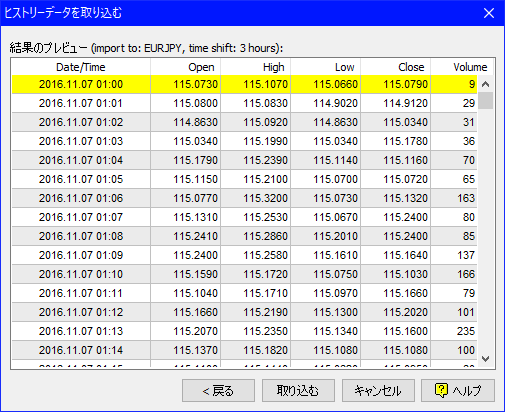Viewport: 505px width, 412px height.
Task: Click High value 115.2860
Action: click(x=265, y=236)
